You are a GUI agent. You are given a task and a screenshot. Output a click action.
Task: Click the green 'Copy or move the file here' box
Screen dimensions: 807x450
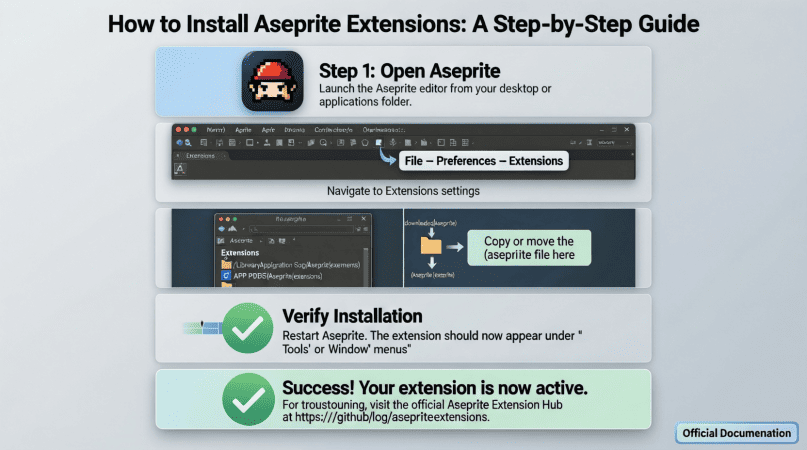coord(528,248)
